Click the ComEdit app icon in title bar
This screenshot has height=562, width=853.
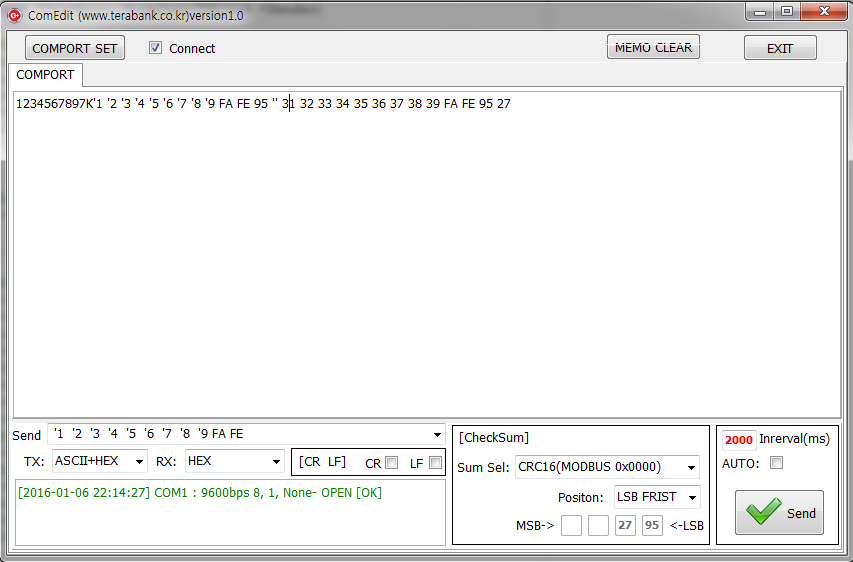14,15
